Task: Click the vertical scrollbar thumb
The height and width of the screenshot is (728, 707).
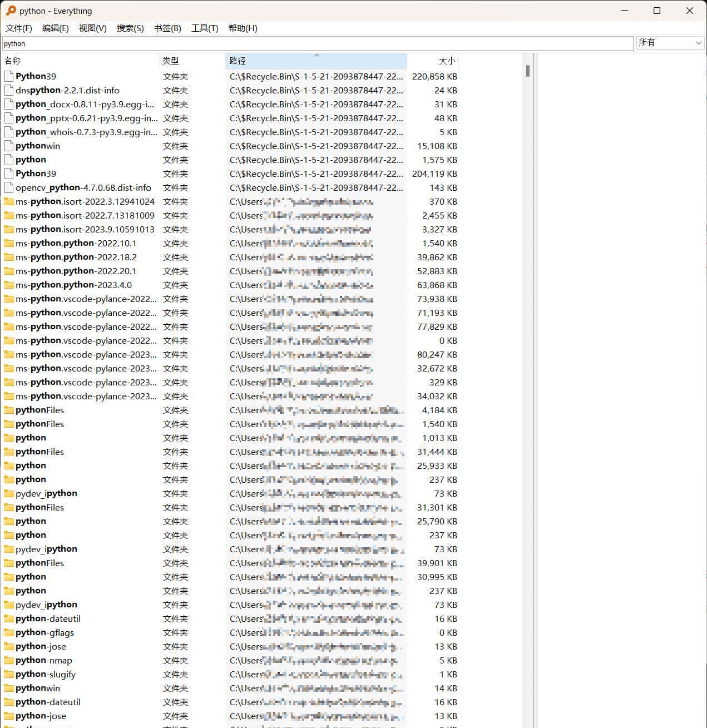Action: coord(527,71)
